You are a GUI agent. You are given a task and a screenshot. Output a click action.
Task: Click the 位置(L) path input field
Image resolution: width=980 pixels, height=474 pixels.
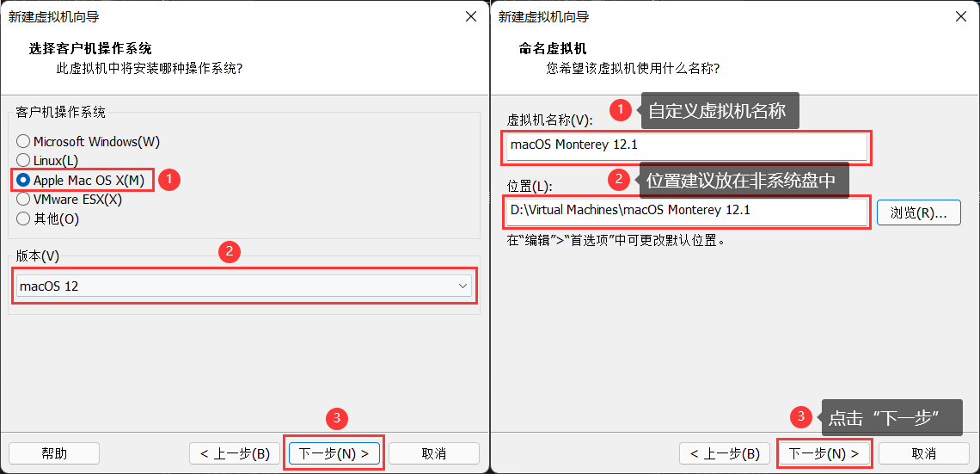[x=687, y=212]
